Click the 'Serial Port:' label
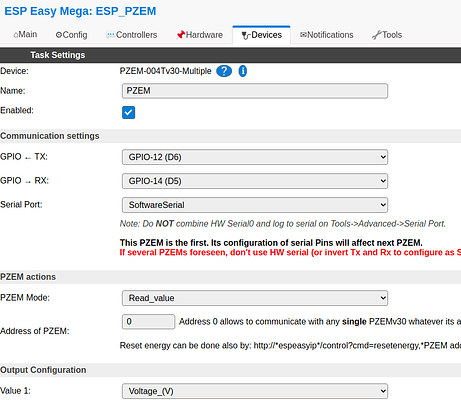The image size is (461, 400). [21, 205]
